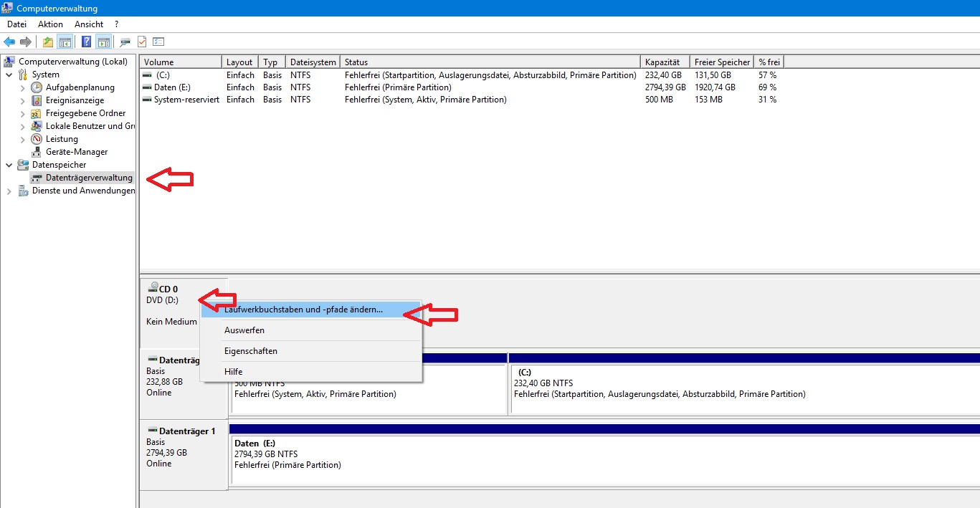Open the ? help menu
The width and height of the screenshot is (980, 508).
click(116, 24)
